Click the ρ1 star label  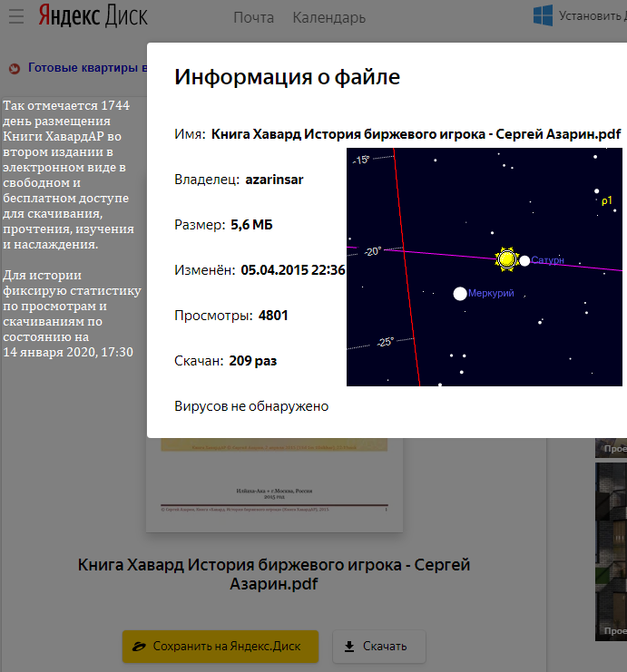click(607, 200)
